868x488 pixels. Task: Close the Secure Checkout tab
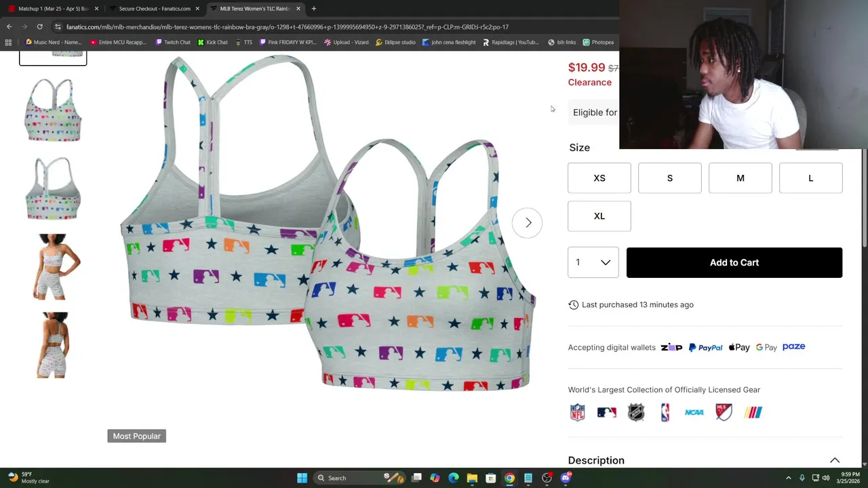[x=197, y=9]
